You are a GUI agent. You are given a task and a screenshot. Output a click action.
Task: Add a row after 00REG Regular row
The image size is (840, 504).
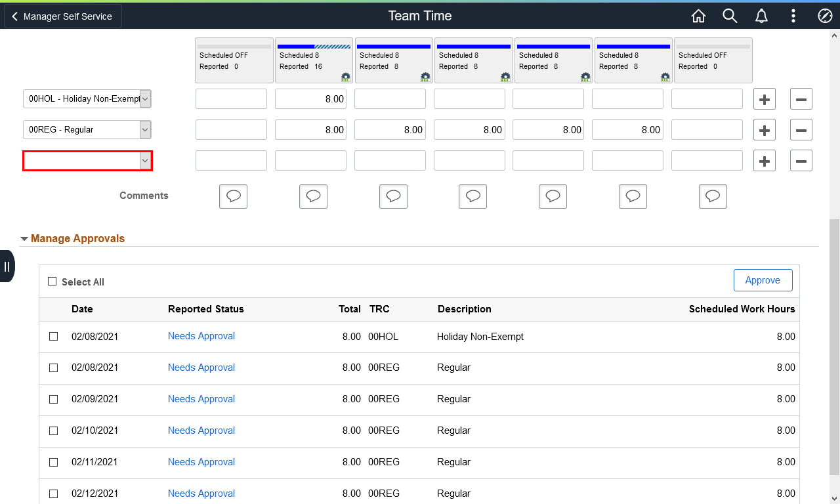point(765,130)
